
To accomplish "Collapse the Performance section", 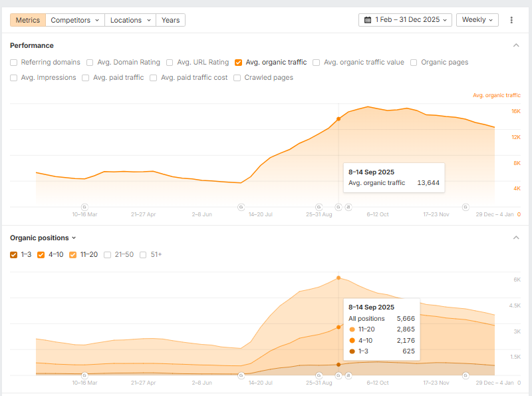I will [516, 45].
